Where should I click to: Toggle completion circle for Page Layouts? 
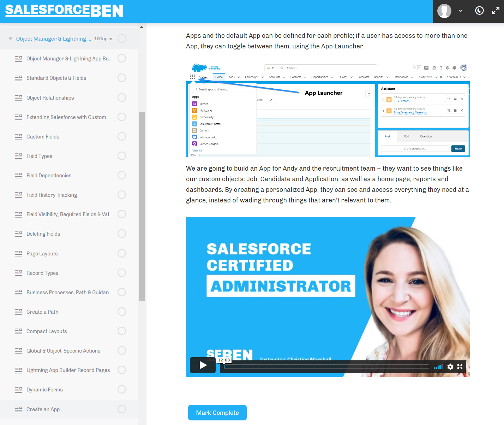coord(122,253)
